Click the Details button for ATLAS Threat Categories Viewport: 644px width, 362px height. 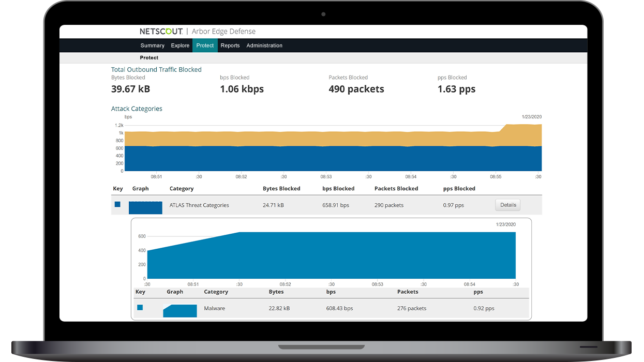[x=507, y=205]
